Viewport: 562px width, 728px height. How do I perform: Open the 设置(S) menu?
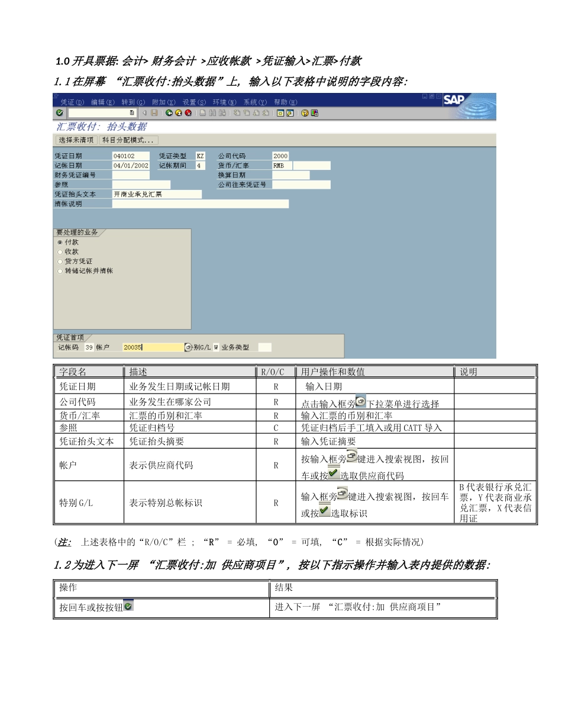click(x=194, y=102)
